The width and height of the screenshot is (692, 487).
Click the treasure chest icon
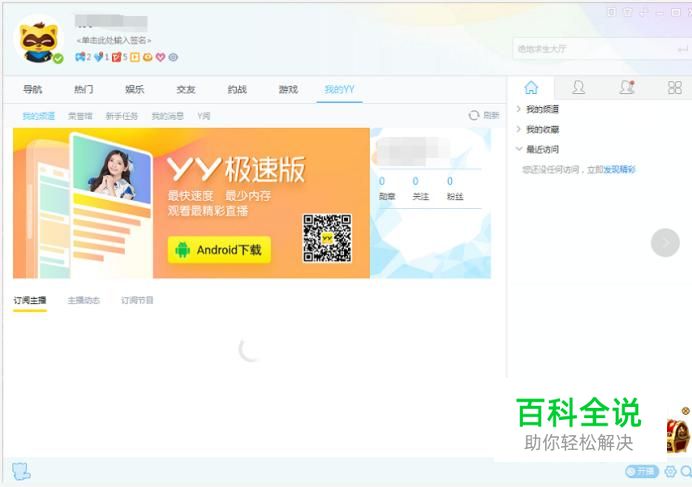coord(679,435)
